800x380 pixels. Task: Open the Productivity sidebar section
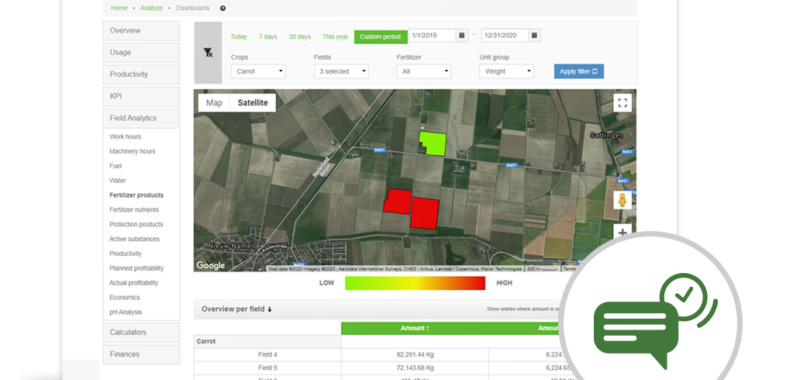click(141, 74)
